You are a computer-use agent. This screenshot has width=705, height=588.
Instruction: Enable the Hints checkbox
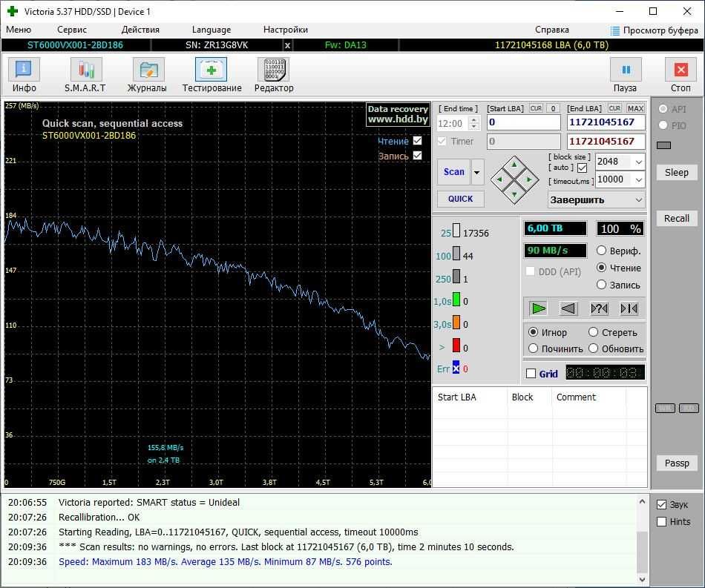click(x=661, y=522)
